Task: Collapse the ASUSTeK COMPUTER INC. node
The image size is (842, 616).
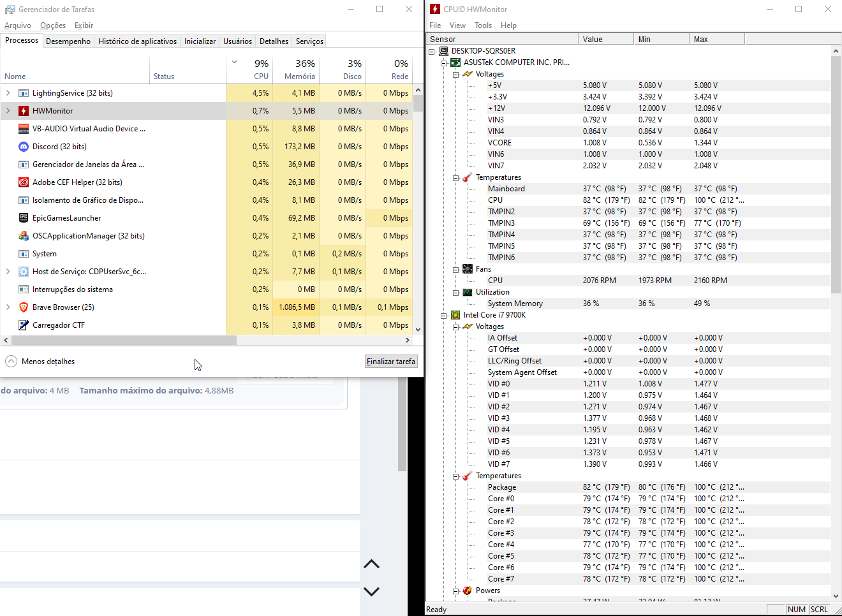Action: [x=444, y=63]
